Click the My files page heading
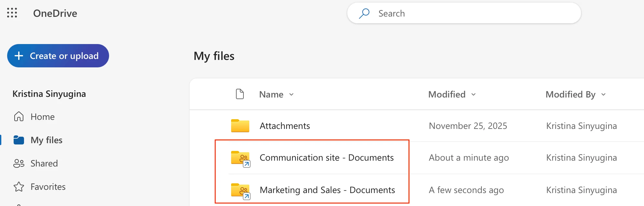644x206 pixels. (214, 56)
